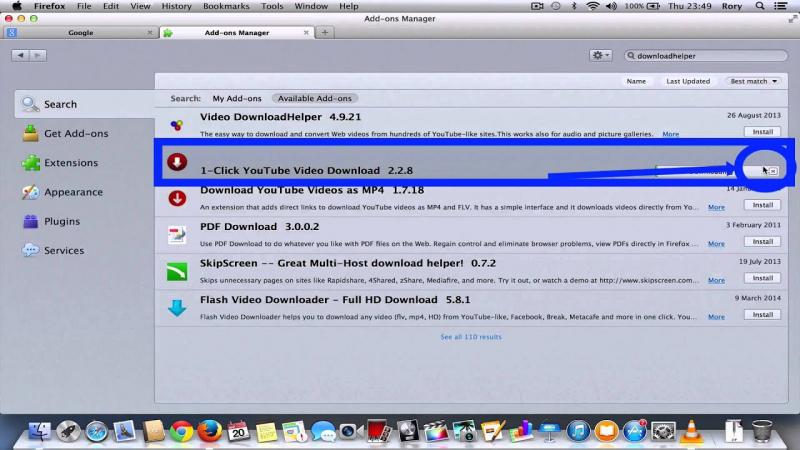Open iTunes from the dock
Screen dimensions: 800x450
coord(578,432)
